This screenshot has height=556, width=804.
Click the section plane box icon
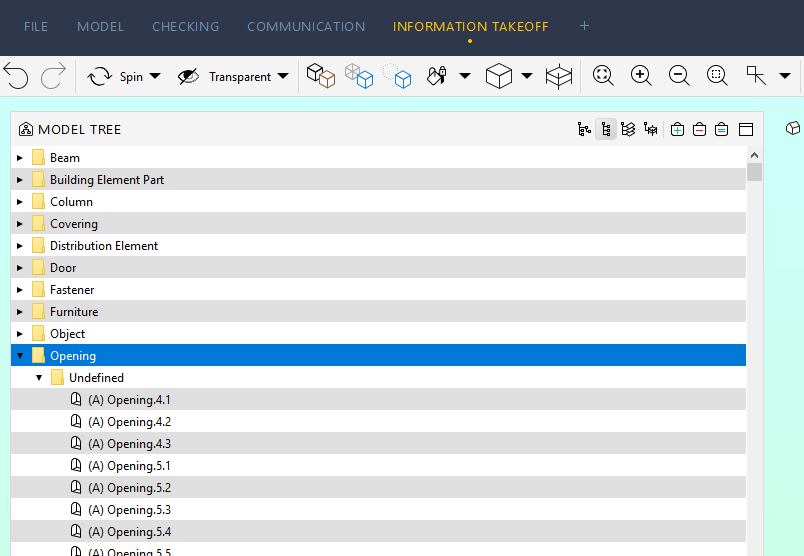558,76
